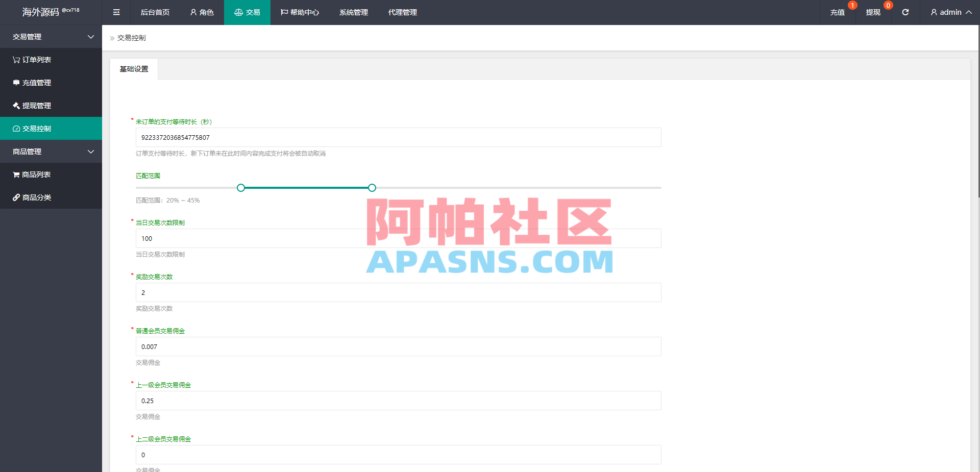Open the admin account dropdown
Screen dimensions: 980x472
[x=950, y=12]
